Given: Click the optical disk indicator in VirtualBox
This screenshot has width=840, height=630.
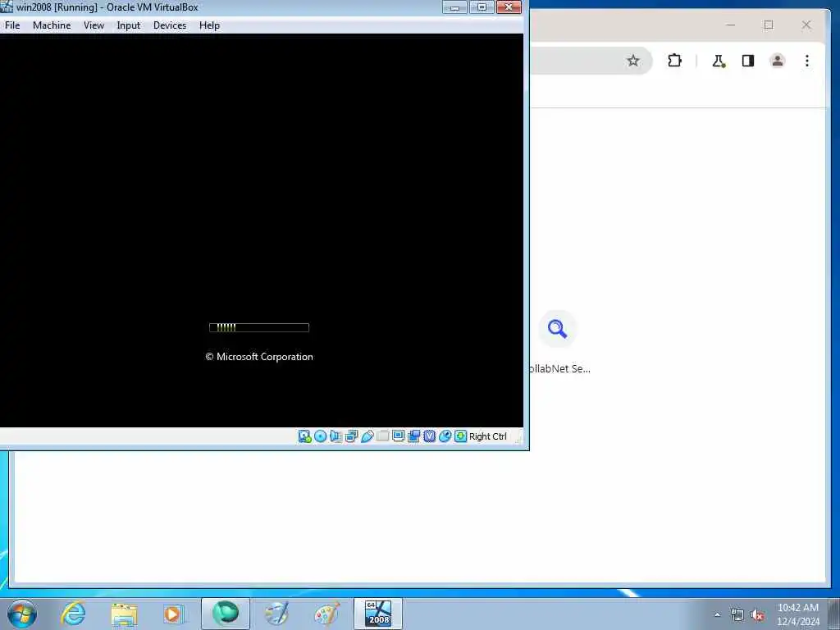Looking at the screenshot, I should click(x=321, y=436).
